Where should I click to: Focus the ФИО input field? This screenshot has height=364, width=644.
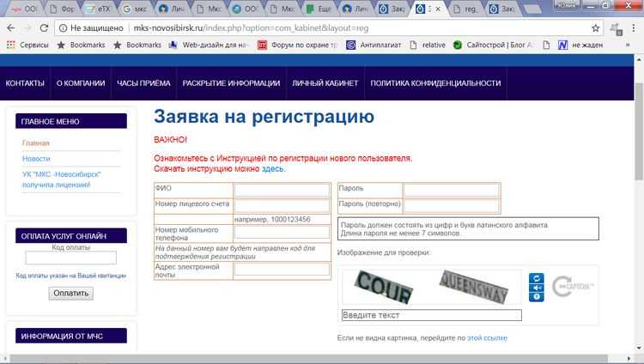tap(282, 191)
